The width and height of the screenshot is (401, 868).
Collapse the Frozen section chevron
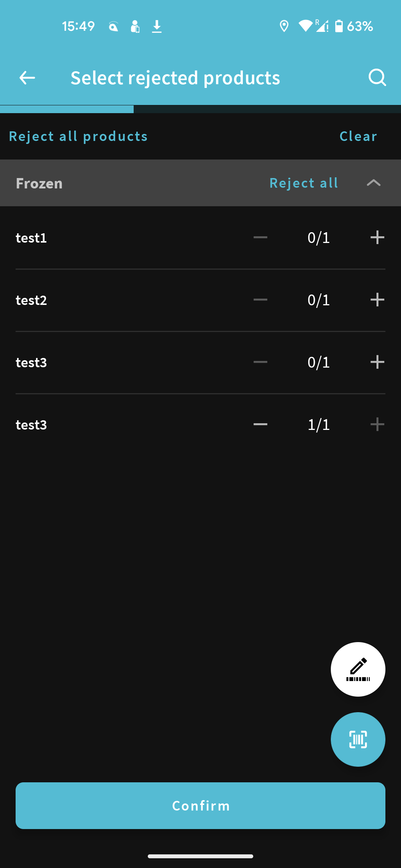[374, 183]
